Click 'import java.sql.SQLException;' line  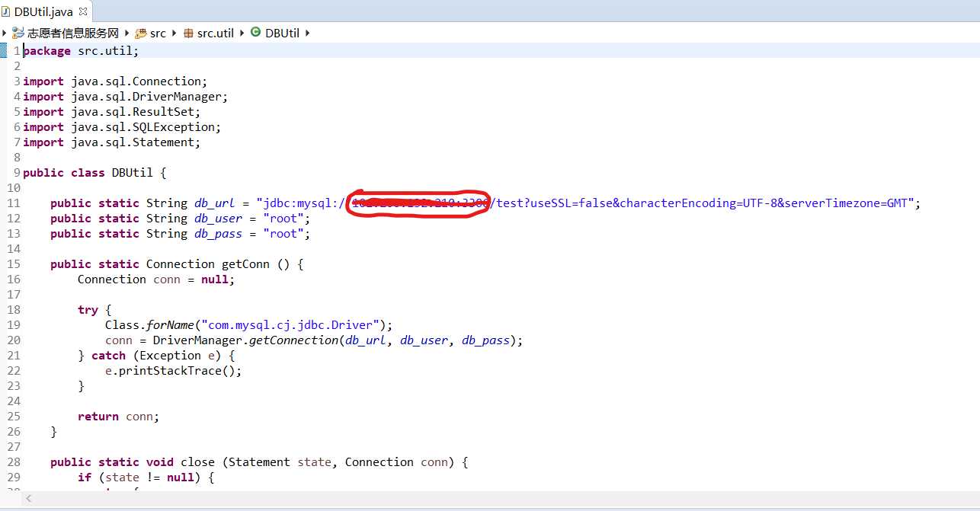(122, 127)
